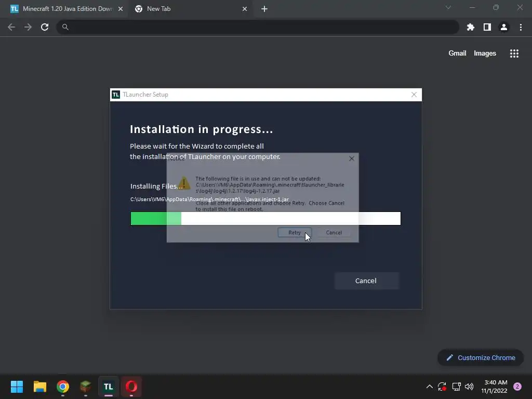Close the Minecraft 1.20 Java Edition tab
The height and width of the screenshot is (399, 532).
click(121, 9)
